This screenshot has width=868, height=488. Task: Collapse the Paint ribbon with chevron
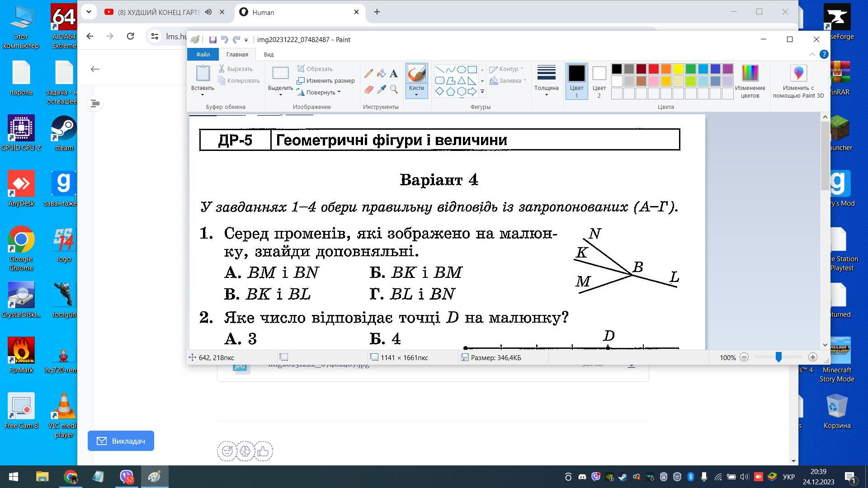[x=812, y=54]
